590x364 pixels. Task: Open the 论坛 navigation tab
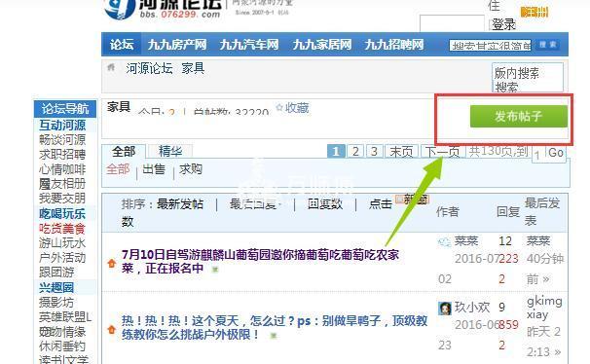tap(122, 45)
